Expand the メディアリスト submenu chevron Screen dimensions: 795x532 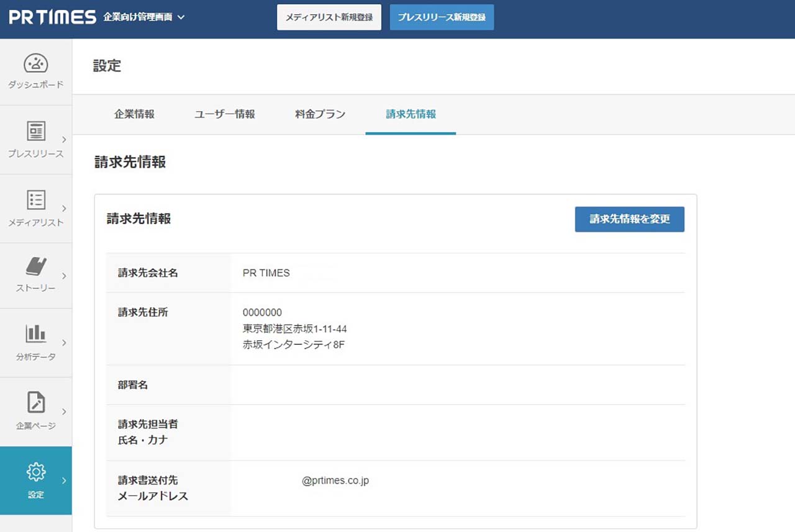(63, 207)
